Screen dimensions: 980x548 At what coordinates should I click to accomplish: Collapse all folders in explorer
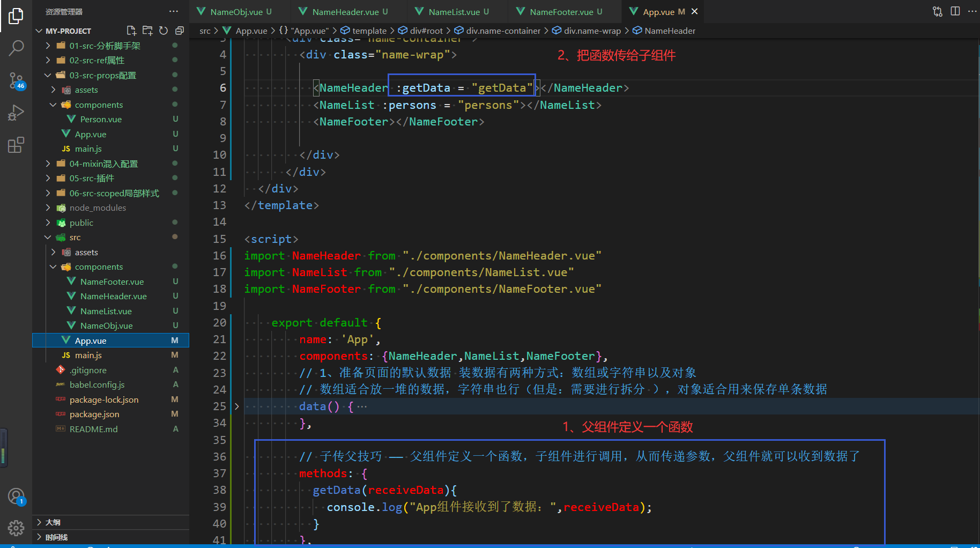pyautogui.click(x=180, y=31)
